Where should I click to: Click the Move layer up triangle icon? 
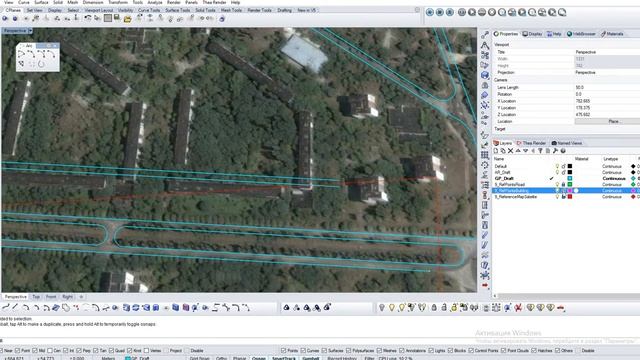(x=518, y=151)
